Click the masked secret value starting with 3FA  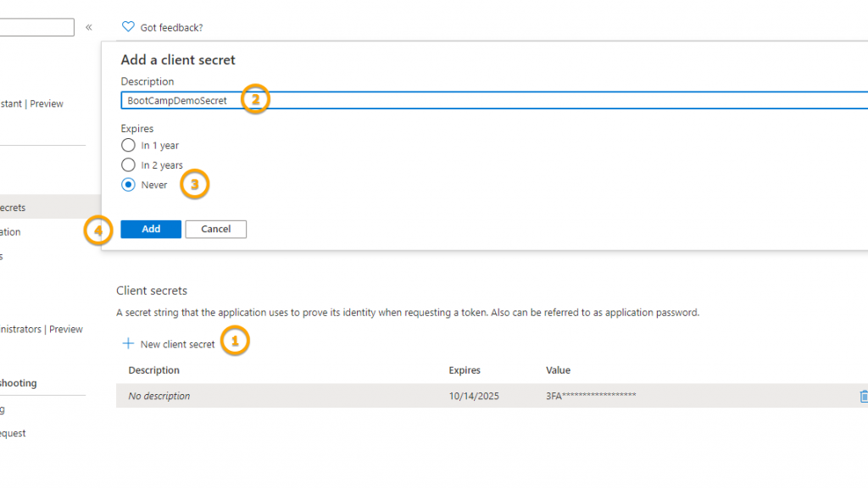591,396
